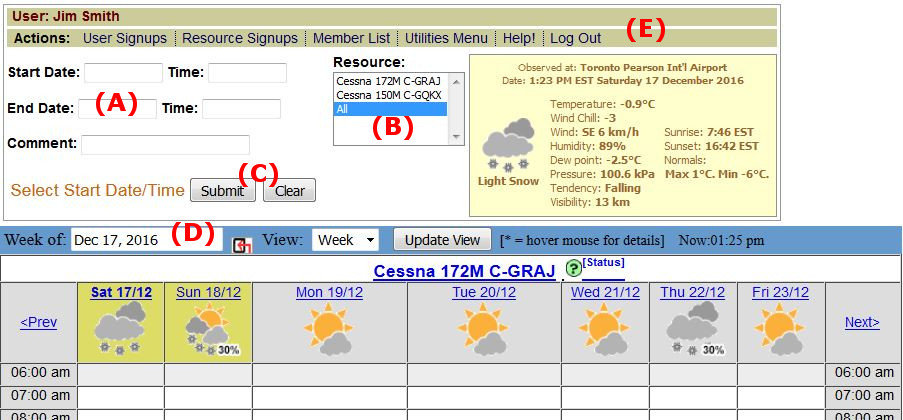Click the Light Snow current conditions icon
This screenshot has width=903, height=420.
pyautogui.click(x=508, y=145)
